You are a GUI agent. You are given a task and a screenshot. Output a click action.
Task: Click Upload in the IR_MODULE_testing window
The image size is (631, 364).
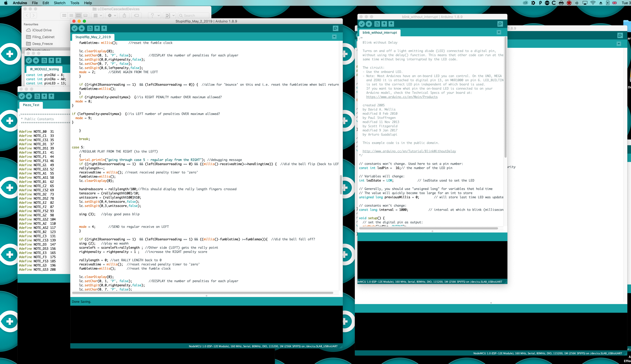(36, 60)
